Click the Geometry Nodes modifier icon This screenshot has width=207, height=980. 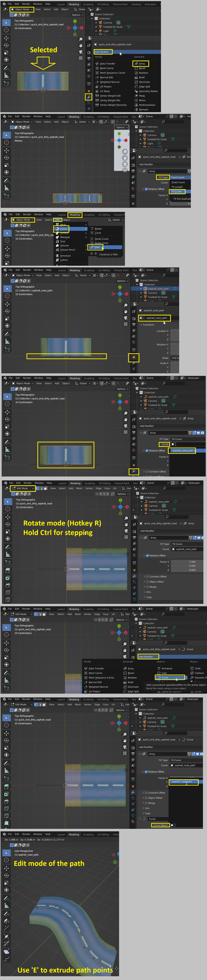point(136,91)
